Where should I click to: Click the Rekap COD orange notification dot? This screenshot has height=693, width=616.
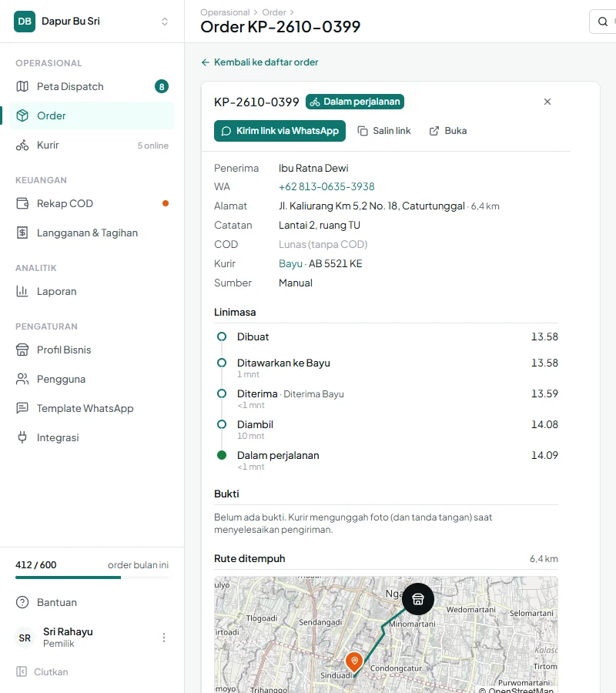[x=166, y=203]
